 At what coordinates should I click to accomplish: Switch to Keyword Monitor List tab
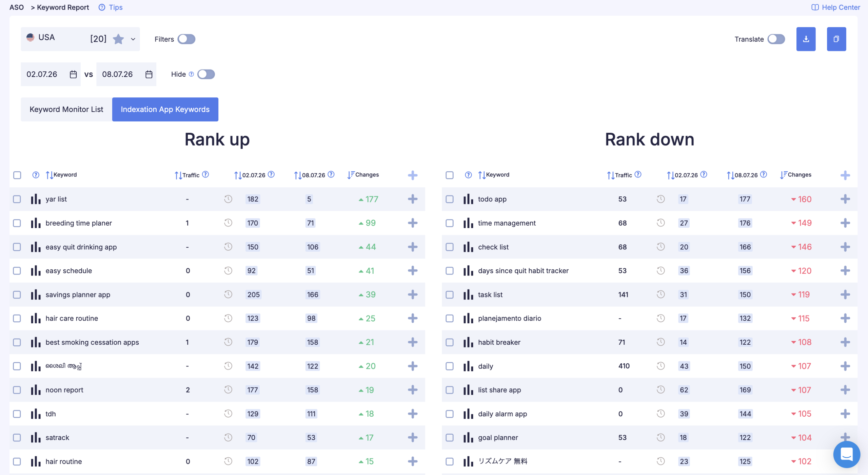66,109
